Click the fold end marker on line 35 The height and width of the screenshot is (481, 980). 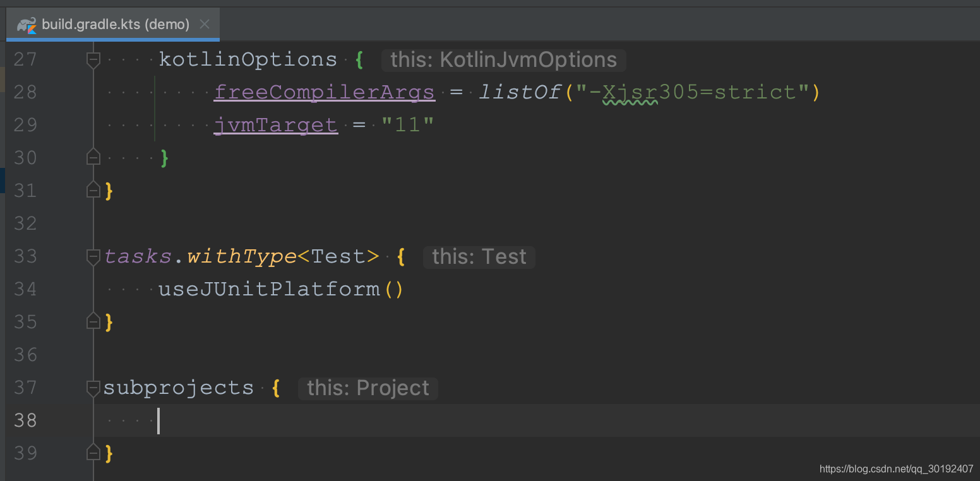(93, 321)
